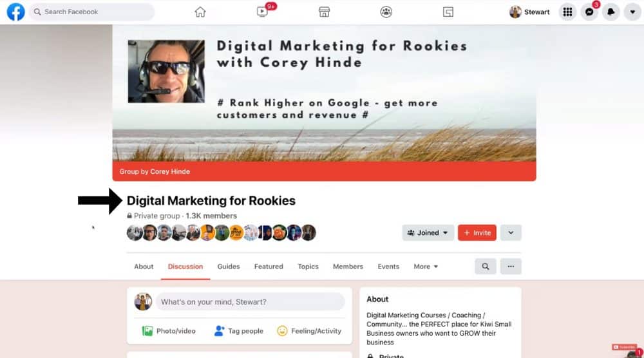Switch to the About tab
644x358 pixels.
point(144,267)
